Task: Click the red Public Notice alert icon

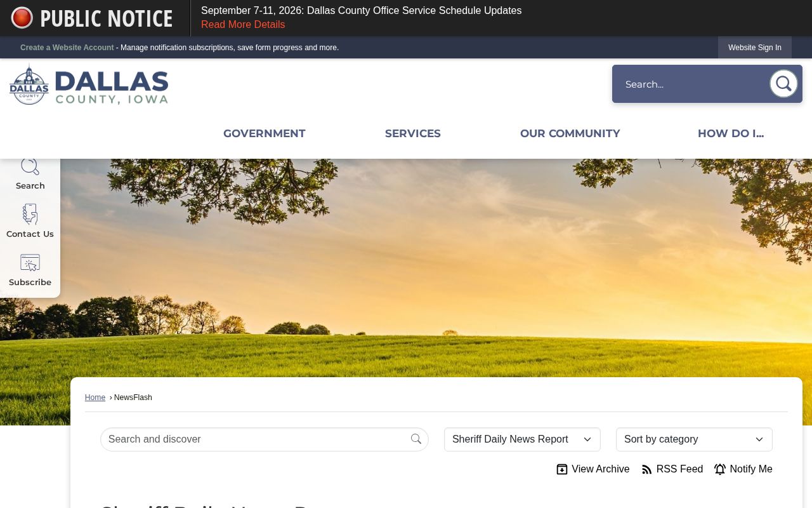Action: click(22, 18)
